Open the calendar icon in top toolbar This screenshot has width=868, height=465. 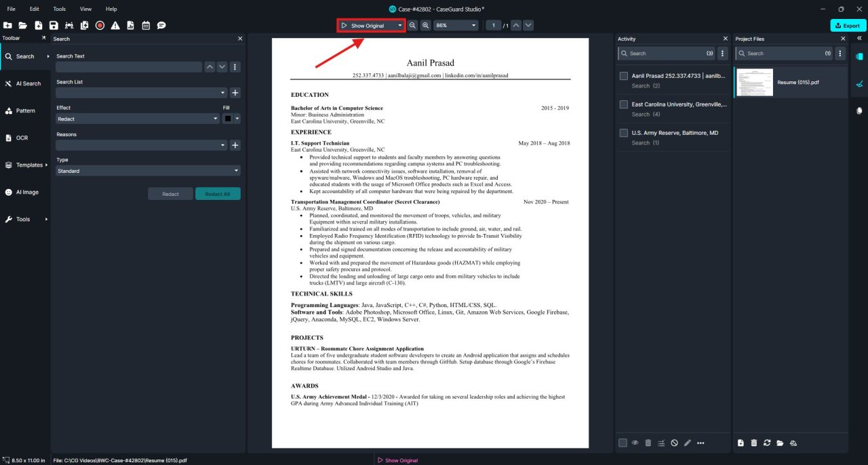146,25
